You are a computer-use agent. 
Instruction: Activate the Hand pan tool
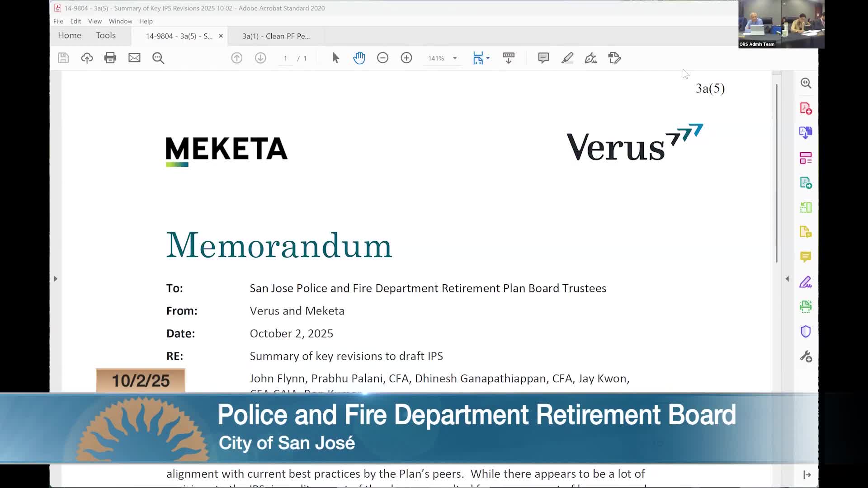359,58
